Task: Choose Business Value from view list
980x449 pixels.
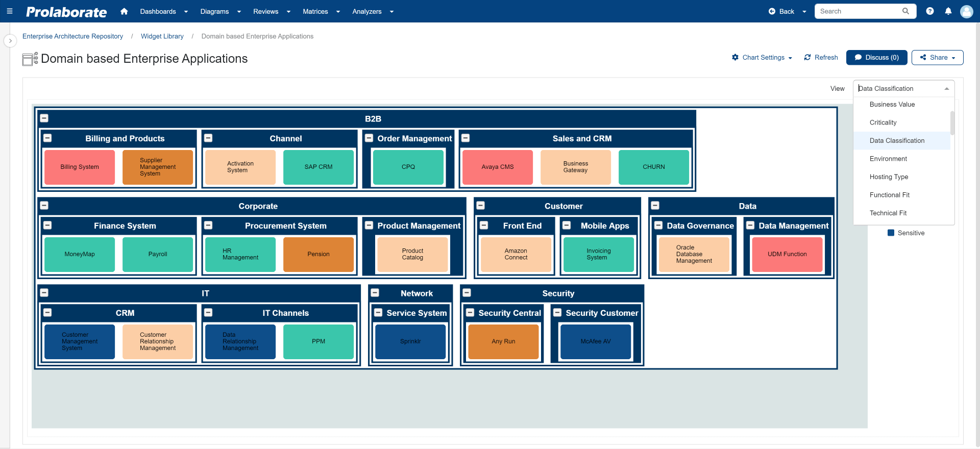Action: 892,105
